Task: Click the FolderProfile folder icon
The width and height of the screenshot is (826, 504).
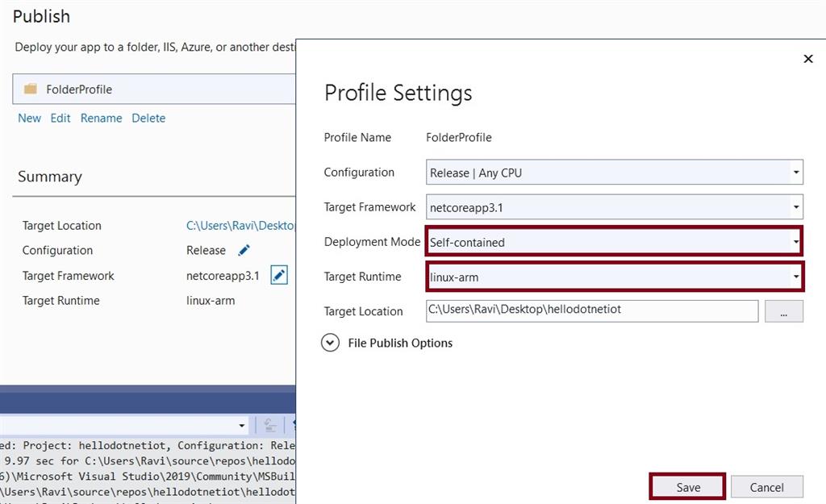Action: click(x=31, y=90)
